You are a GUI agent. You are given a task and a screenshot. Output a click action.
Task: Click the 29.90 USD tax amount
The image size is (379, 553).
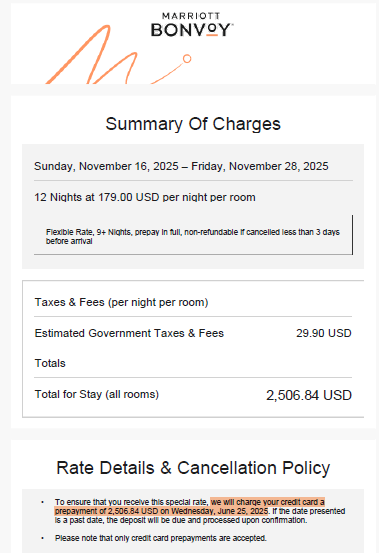(324, 333)
